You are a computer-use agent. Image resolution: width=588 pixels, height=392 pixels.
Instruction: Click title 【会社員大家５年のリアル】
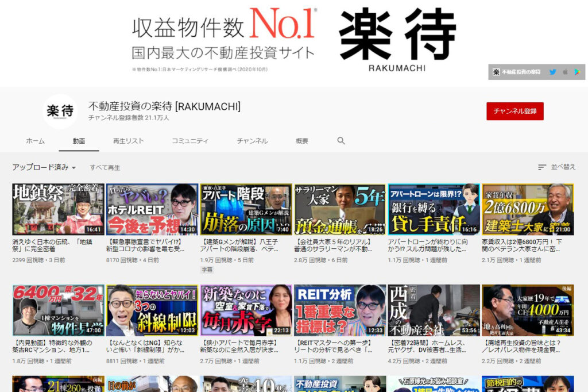point(332,245)
